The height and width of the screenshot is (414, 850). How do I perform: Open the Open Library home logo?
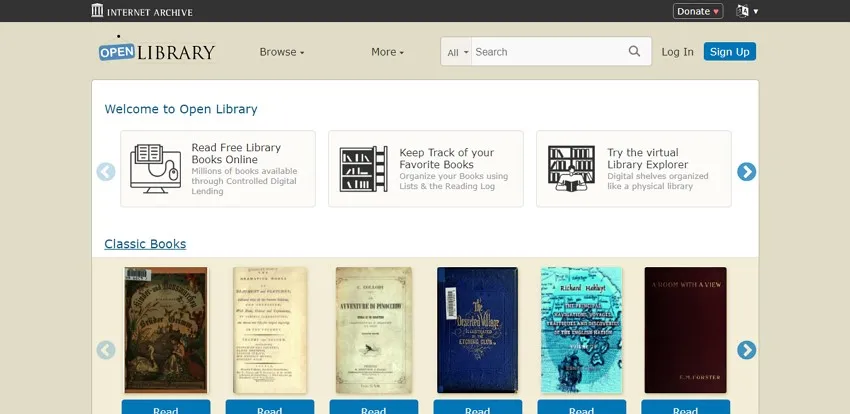tap(157, 51)
